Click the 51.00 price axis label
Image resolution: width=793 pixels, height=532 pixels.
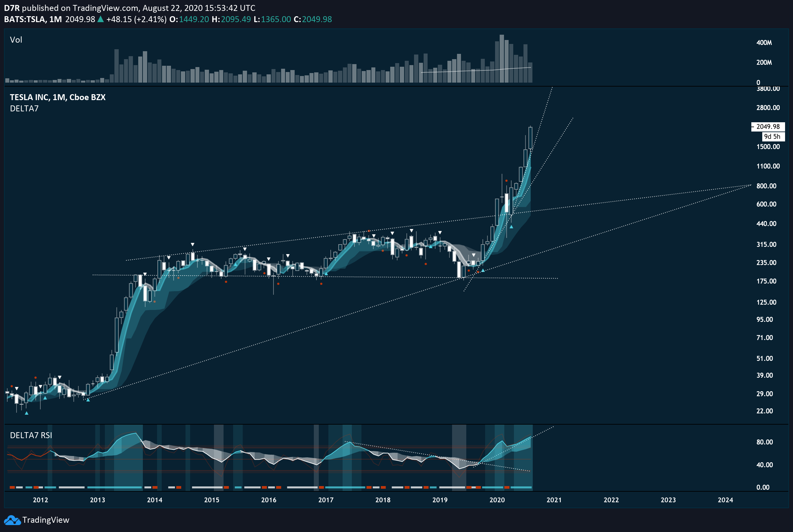(765, 359)
